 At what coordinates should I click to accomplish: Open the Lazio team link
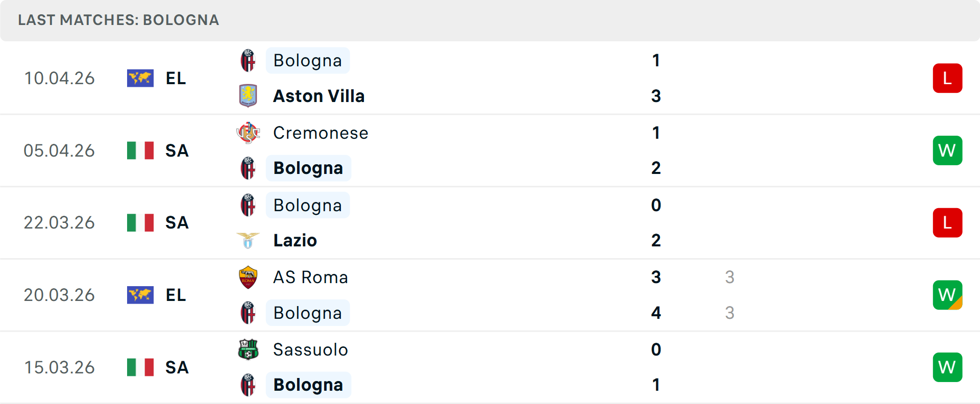click(x=295, y=240)
